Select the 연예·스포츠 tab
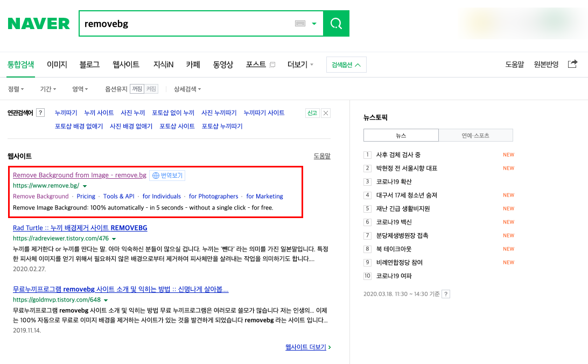This screenshot has width=588, height=364. [x=475, y=135]
